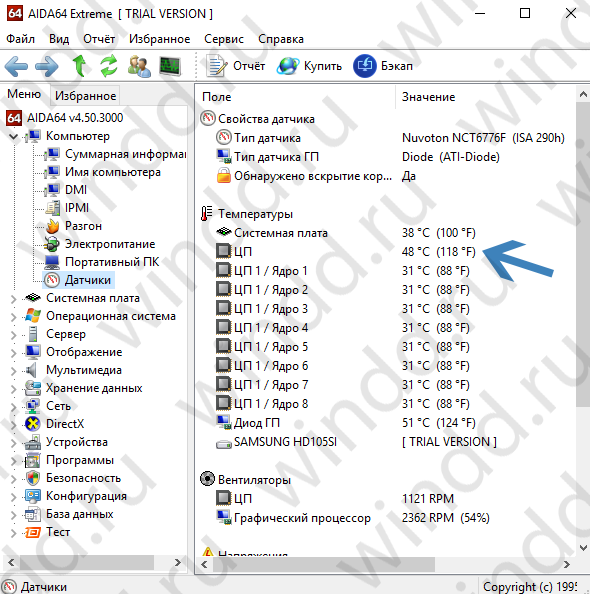Select AIDA64 v4.50.3000 root item

tap(65, 118)
